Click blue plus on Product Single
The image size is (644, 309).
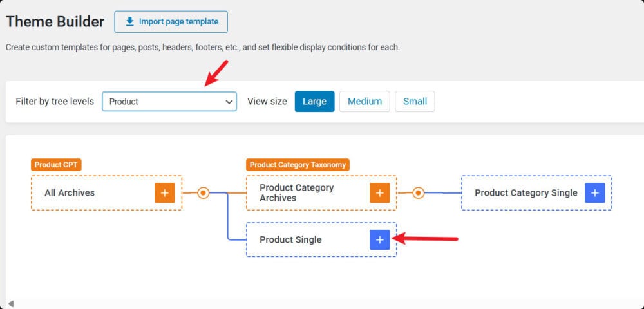click(x=380, y=239)
